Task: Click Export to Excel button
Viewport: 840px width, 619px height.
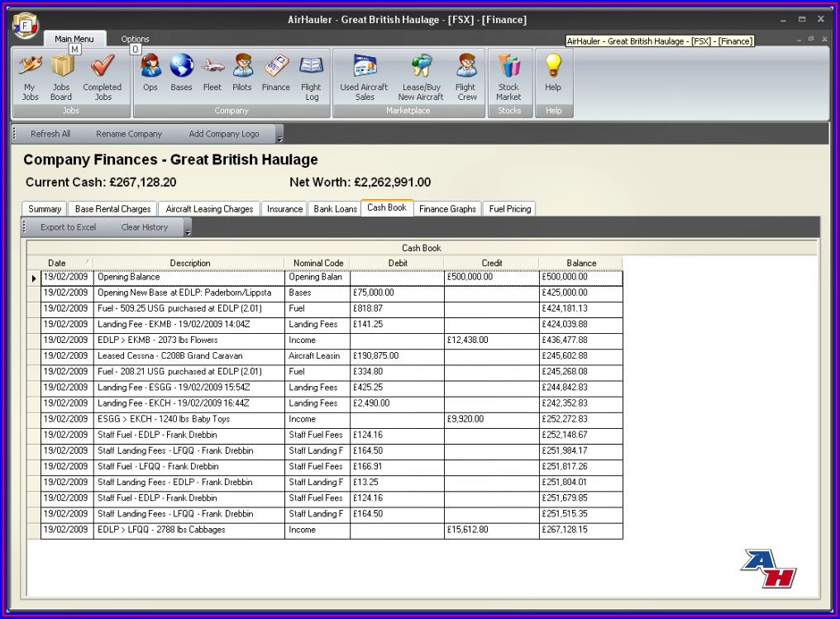Action: click(x=69, y=227)
